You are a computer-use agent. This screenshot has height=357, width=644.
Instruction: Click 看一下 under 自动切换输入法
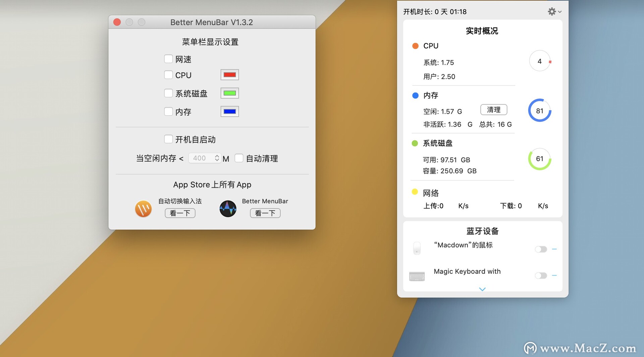180,213
